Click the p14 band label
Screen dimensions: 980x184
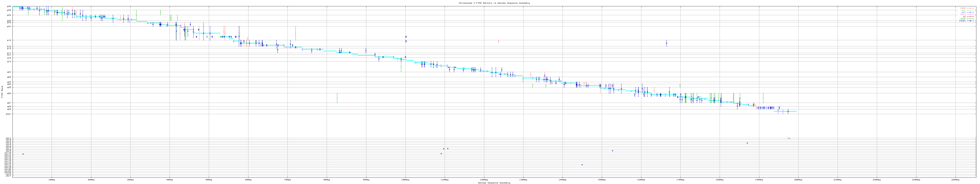pos(9,40)
